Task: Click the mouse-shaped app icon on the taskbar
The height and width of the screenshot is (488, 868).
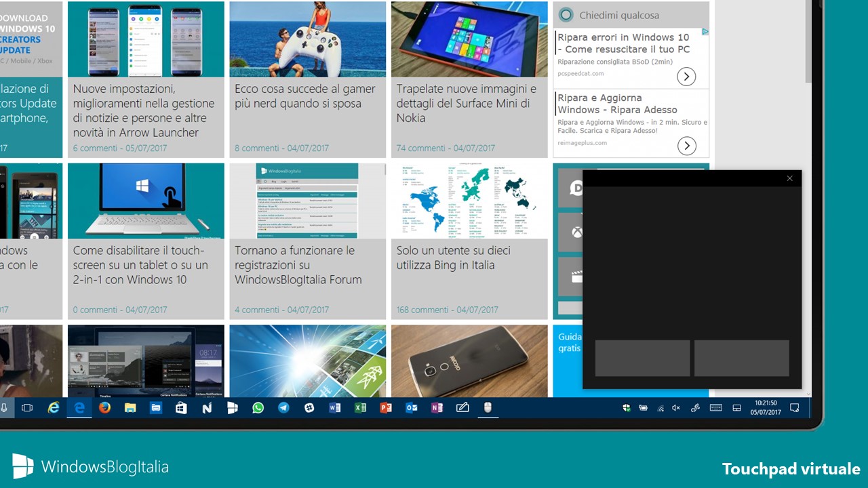Action: coord(488,408)
